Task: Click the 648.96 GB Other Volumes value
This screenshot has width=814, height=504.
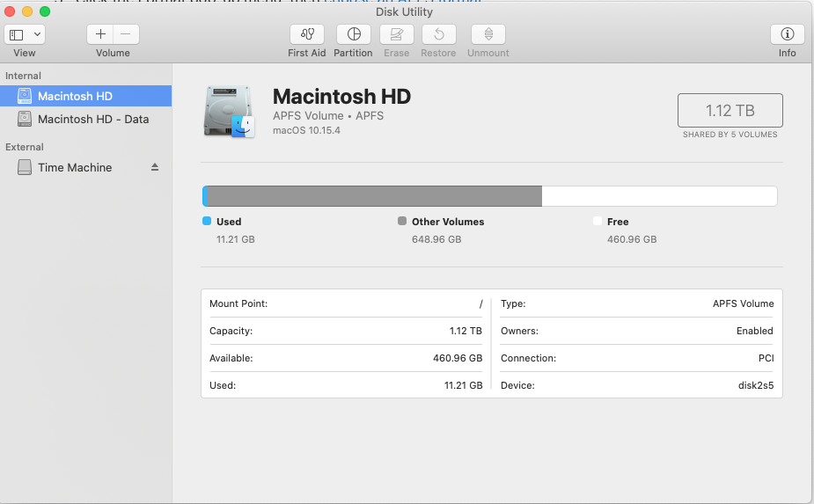Action: (x=436, y=239)
